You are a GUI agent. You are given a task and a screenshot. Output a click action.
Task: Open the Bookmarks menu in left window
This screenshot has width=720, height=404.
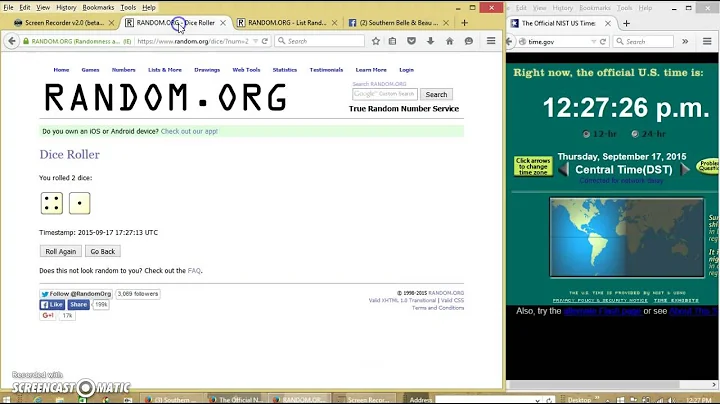(x=98, y=7)
